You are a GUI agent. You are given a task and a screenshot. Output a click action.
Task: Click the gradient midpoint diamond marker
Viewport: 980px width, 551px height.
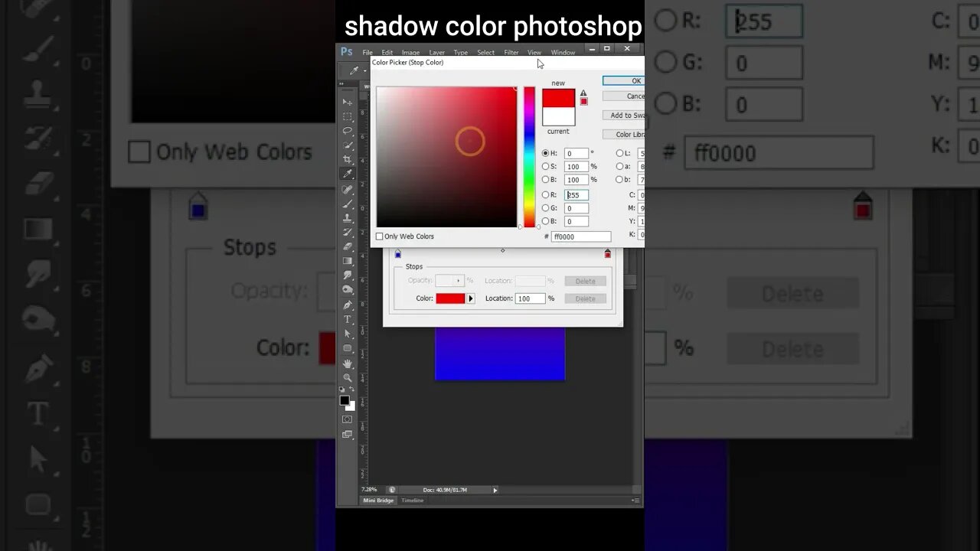[503, 250]
